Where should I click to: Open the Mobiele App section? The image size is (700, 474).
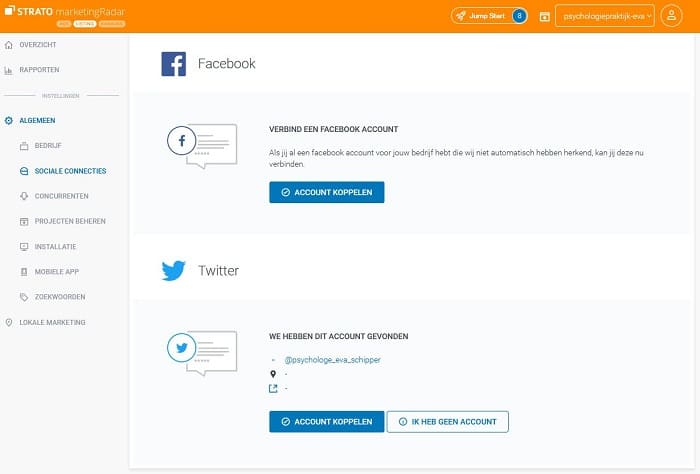tap(57, 271)
